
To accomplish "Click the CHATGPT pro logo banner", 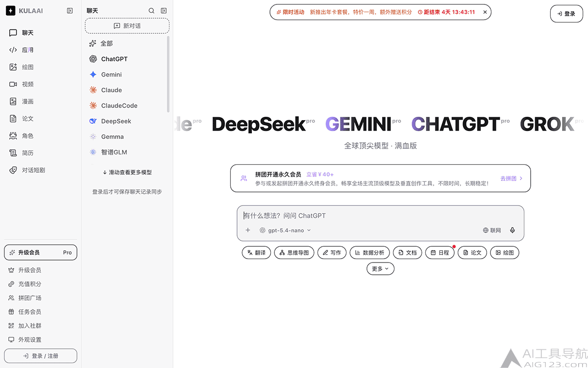I will pyautogui.click(x=461, y=124).
